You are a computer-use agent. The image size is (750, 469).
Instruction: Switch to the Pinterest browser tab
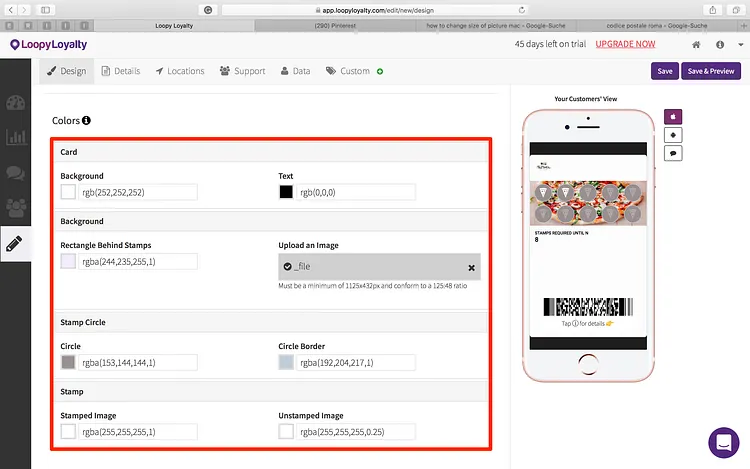click(335, 26)
